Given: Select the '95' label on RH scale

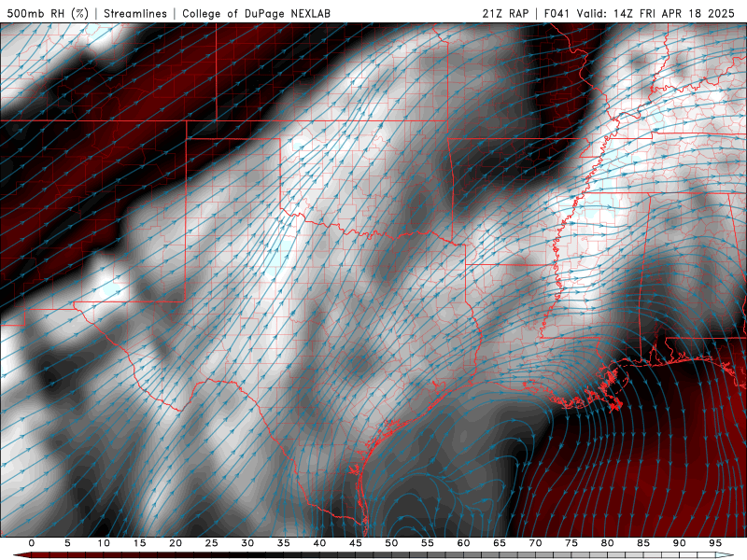Looking at the screenshot, I should (x=715, y=543).
